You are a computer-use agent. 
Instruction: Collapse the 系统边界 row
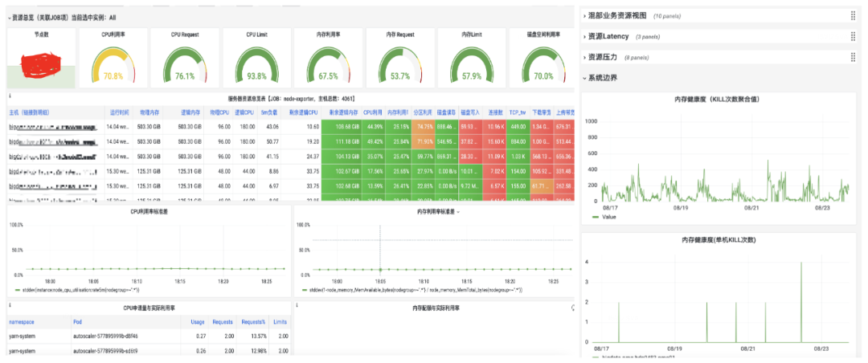click(x=584, y=78)
